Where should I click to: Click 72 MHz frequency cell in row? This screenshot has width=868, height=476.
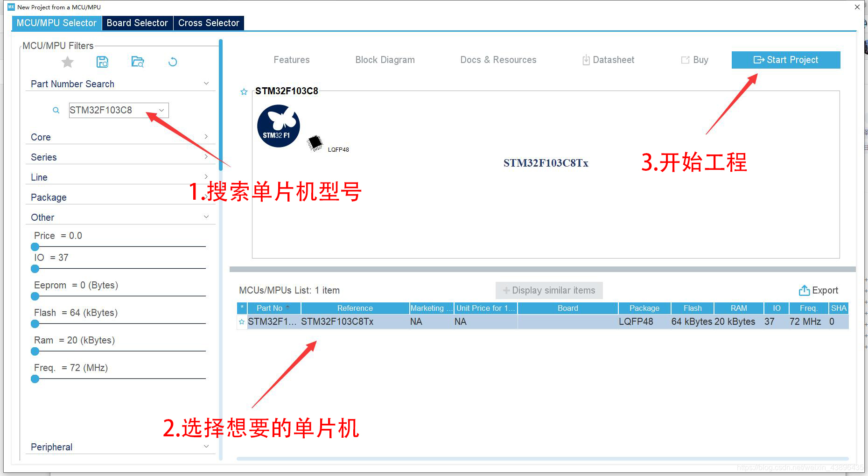[x=809, y=322]
